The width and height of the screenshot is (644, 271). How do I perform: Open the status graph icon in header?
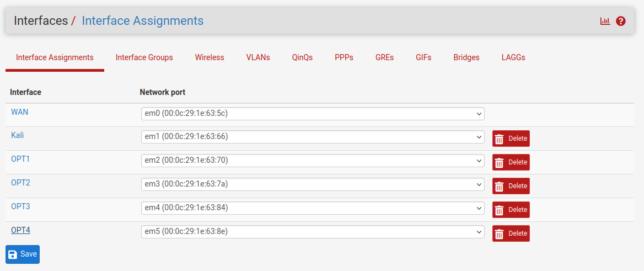point(605,21)
